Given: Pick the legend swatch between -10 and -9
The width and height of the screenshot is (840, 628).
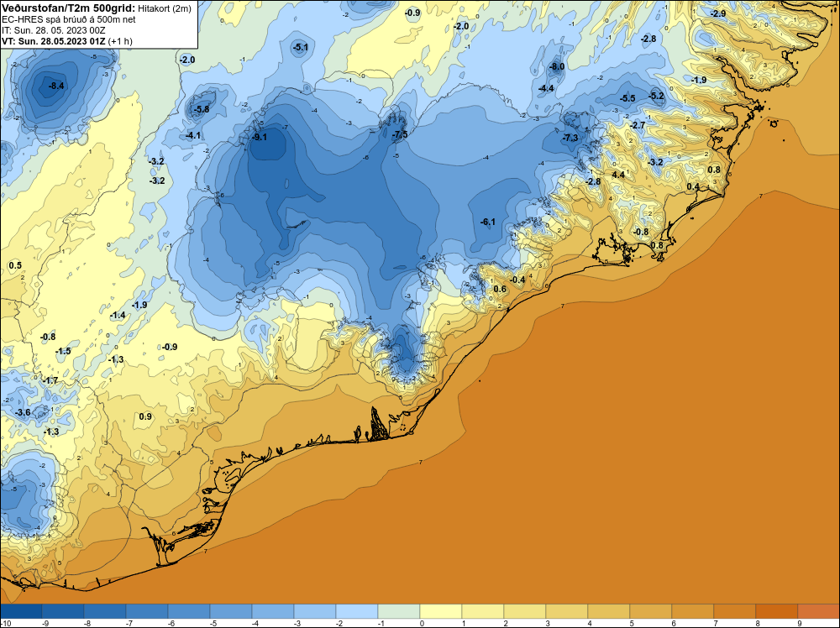Looking at the screenshot, I should (21, 611).
